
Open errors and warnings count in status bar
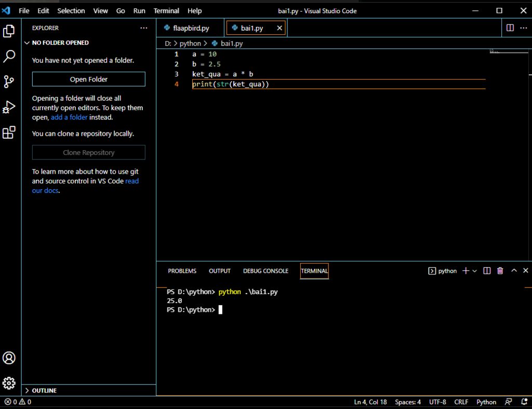pyautogui.click(x=18, y=402)
